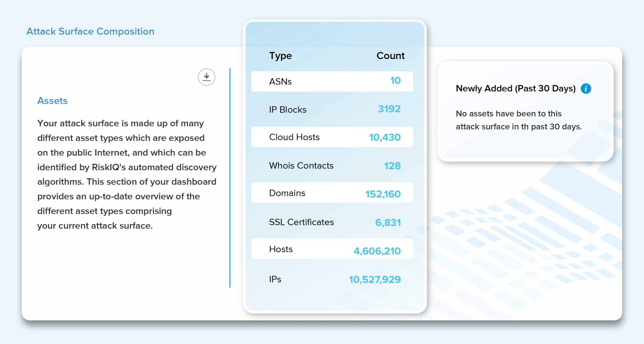Click the Newly Added (Past 30 Days) title
This screenshot has height=344, width=644.
[x=516, y=89]
